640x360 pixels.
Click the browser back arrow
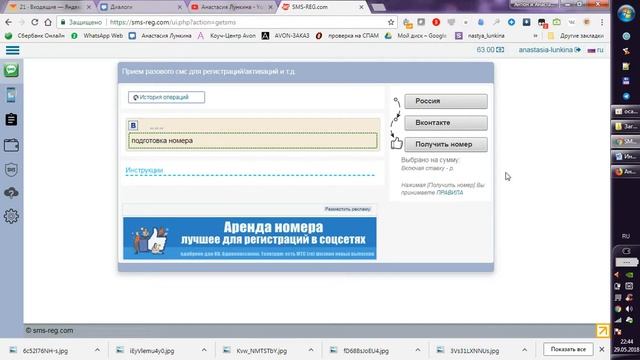click(x=8, y=22)
